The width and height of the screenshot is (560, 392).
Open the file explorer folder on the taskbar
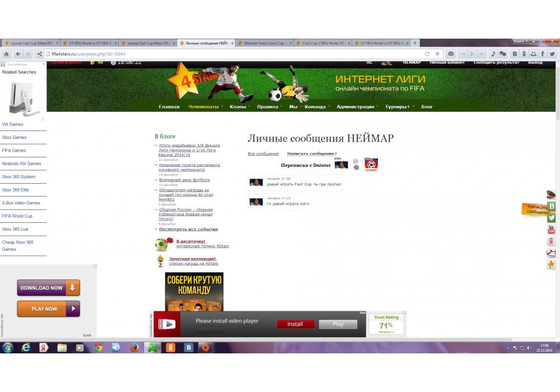pyautogui.click(x=62, y=347)
